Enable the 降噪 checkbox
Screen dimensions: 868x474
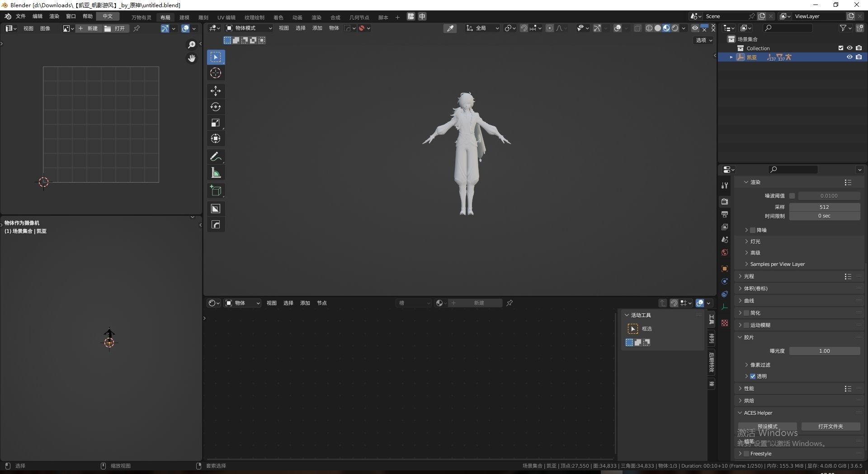pos(753,230)
